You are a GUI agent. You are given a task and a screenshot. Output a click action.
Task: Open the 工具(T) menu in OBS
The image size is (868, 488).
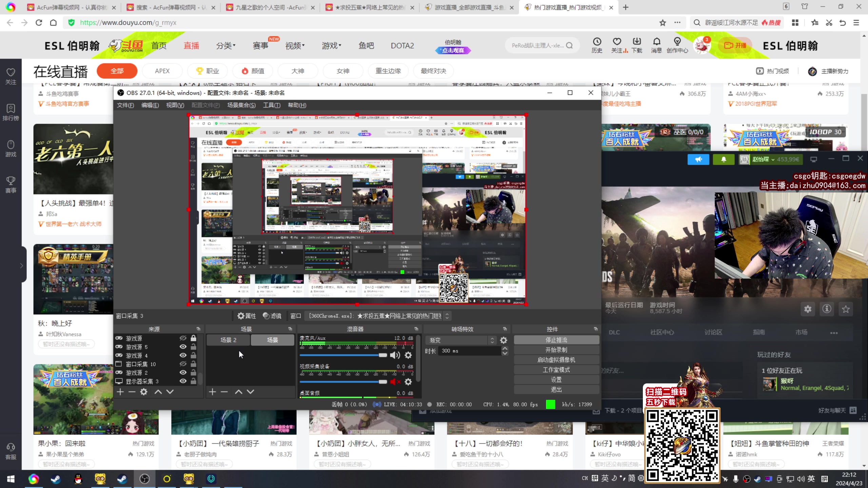point(272,105)
